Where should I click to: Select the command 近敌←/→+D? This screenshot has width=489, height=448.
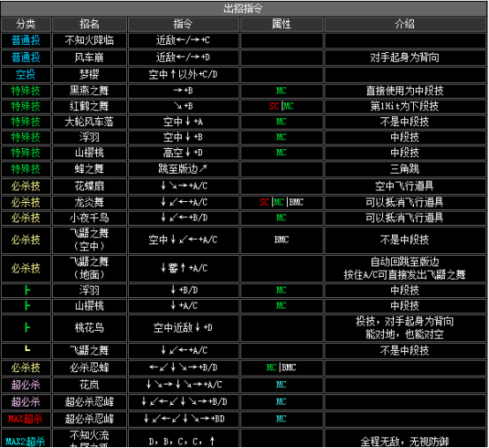tap(183, 57)
